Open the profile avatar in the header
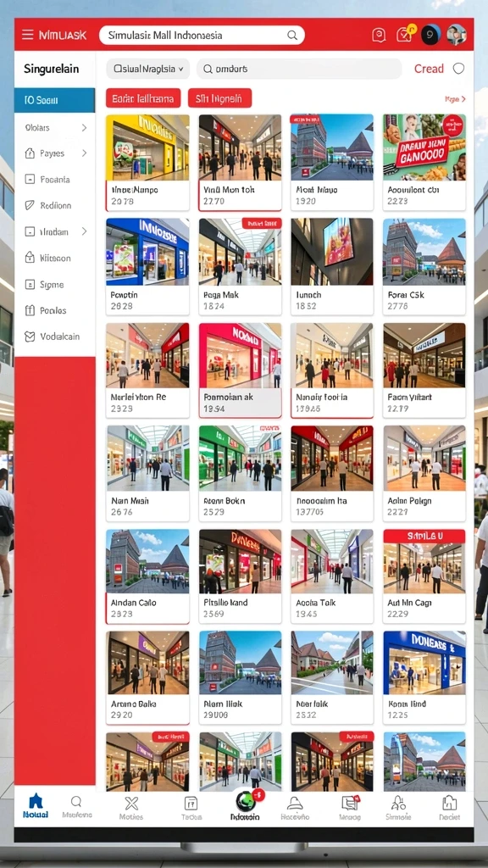 tap(457, 35)
